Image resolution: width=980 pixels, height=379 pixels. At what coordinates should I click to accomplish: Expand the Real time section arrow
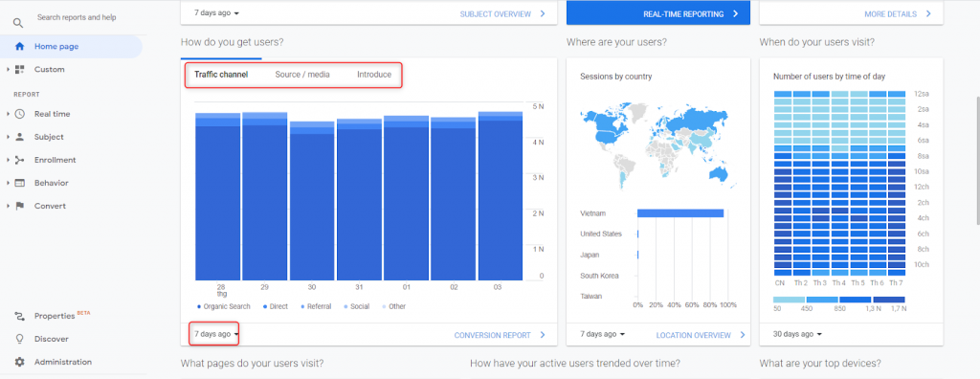click(x=8, y=114)
